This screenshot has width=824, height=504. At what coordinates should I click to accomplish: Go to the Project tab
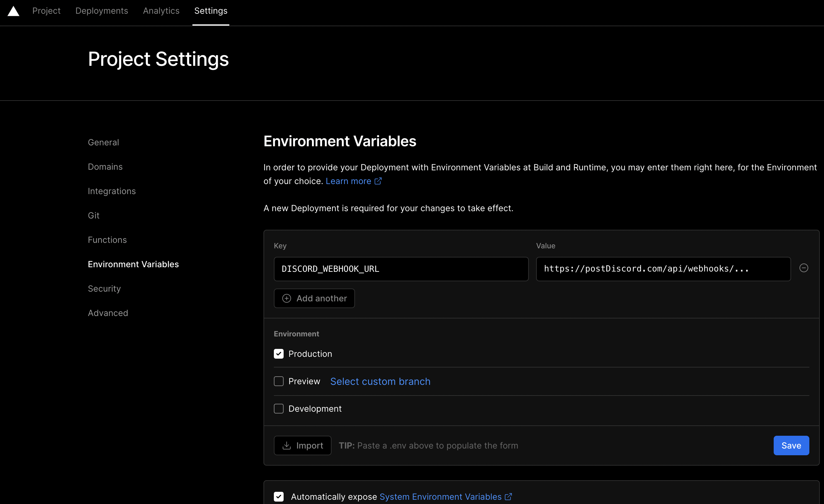(46, 11)
